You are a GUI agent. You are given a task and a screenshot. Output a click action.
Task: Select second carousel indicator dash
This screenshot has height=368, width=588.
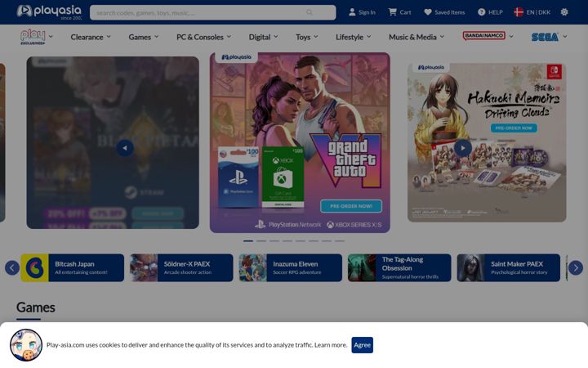[x=261, y=240]
